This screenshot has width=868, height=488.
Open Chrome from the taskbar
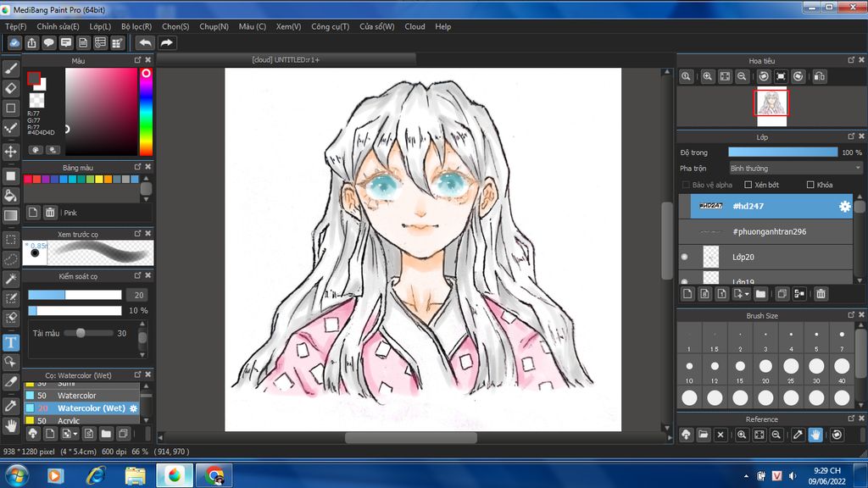214,476
